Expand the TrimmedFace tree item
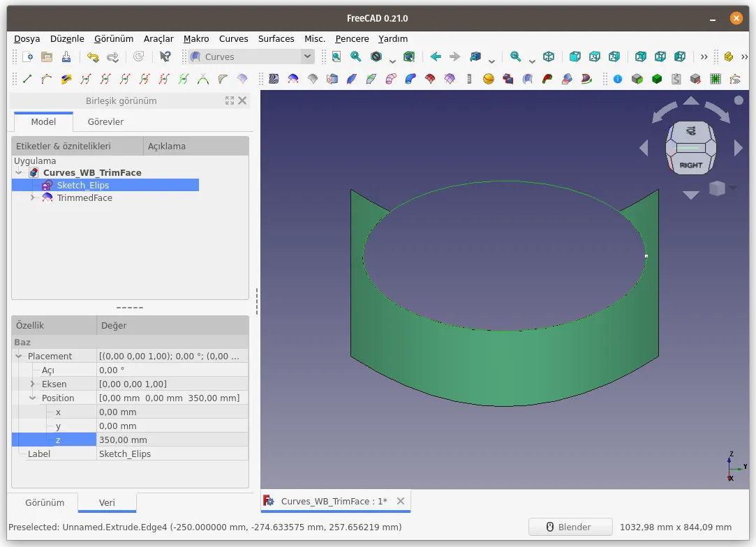The image size is (756, 547). [x=32, y=197]
